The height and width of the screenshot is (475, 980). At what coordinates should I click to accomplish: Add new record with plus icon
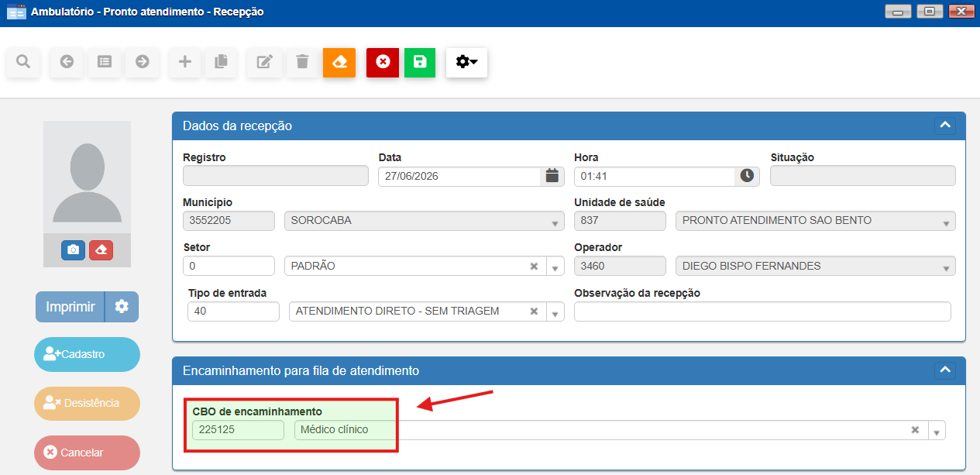[184, 62]
